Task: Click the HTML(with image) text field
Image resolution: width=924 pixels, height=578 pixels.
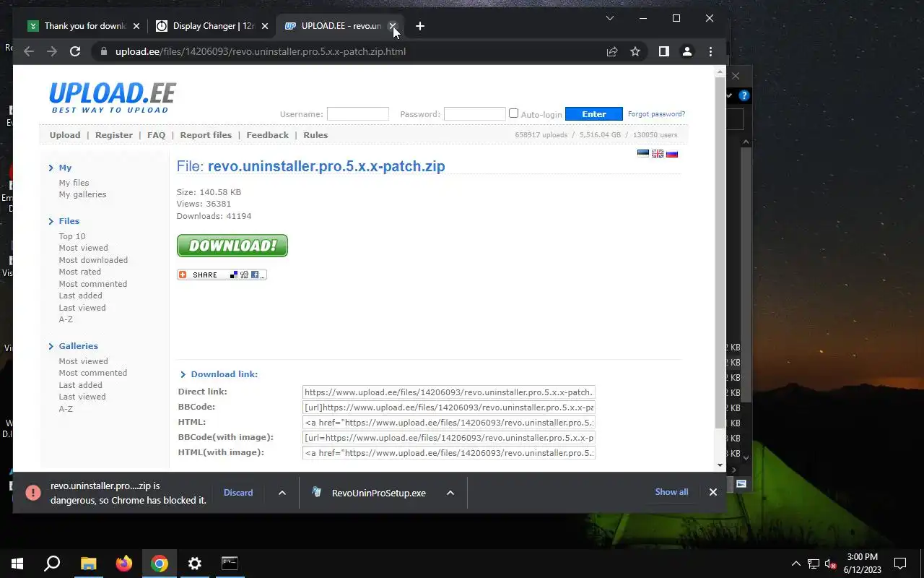Action: click(x=448, y=453)
